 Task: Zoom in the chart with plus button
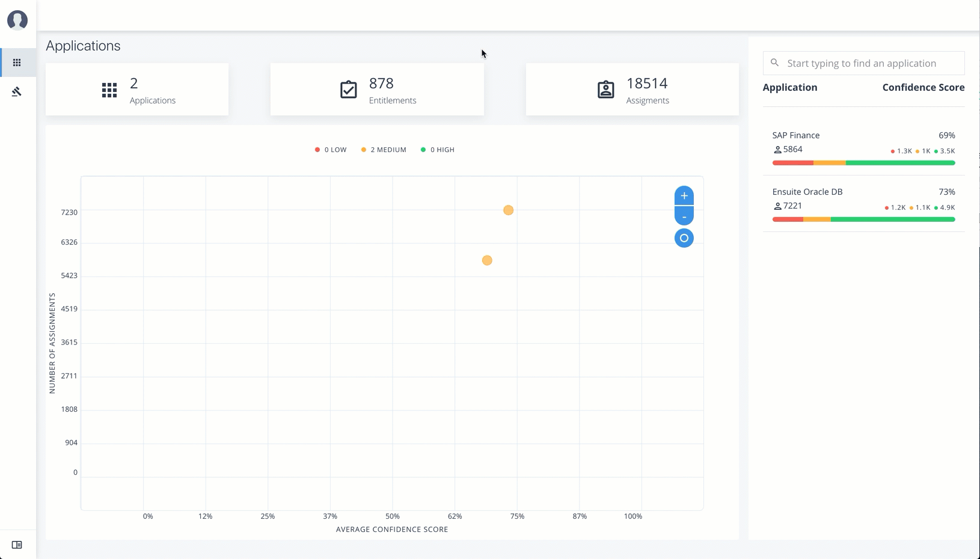click(684, 196)
